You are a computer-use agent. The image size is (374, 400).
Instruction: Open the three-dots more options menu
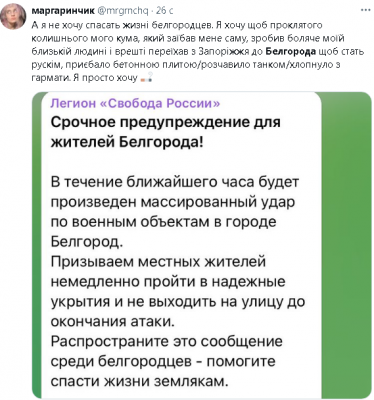tap(366, 10)
